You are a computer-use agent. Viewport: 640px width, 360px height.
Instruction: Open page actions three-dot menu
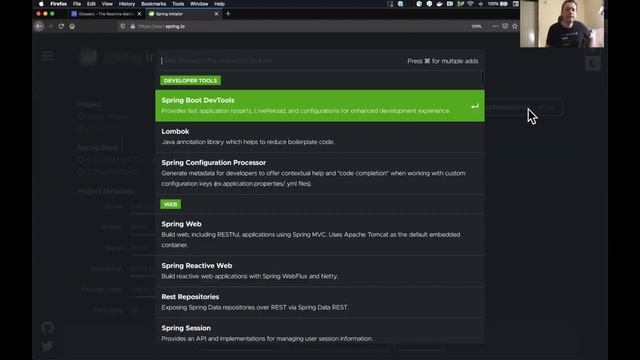[x=495, y=26]
